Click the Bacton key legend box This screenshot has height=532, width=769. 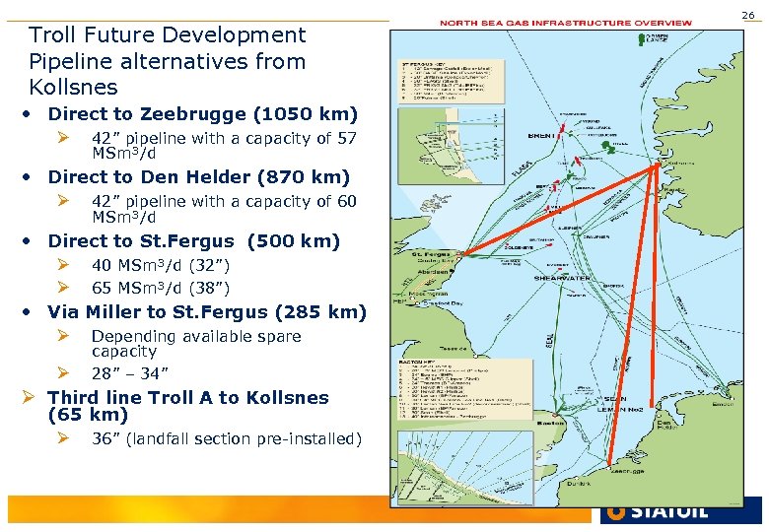465,389
